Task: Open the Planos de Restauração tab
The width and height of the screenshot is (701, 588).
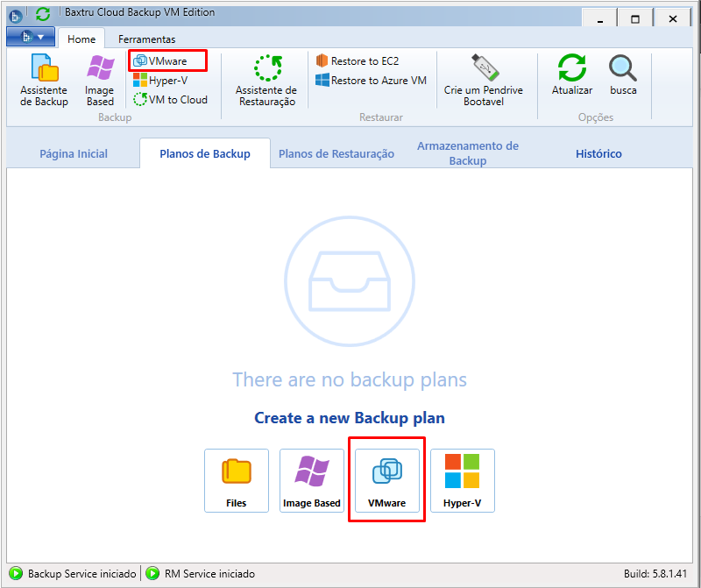Action: click(336, 153)
